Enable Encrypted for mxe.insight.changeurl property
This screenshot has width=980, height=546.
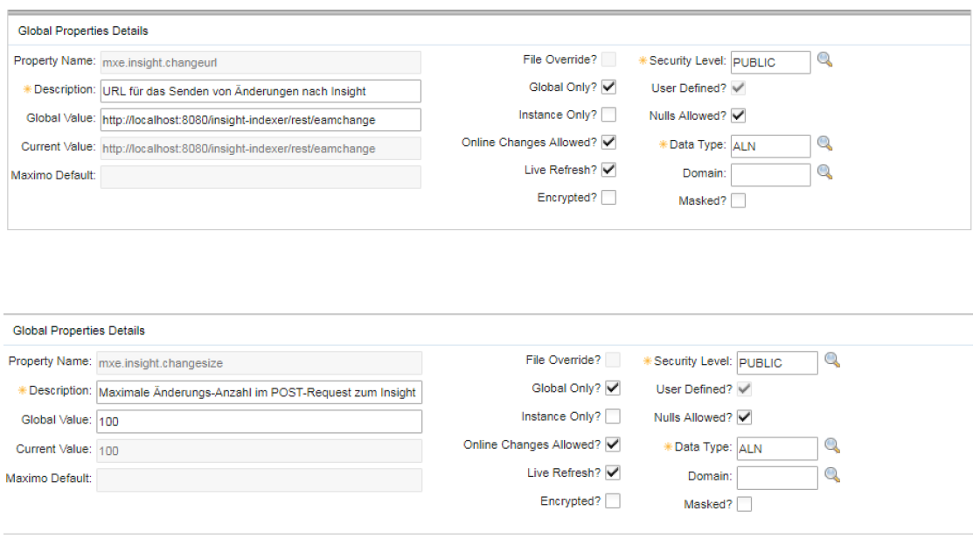click(609, 198)
